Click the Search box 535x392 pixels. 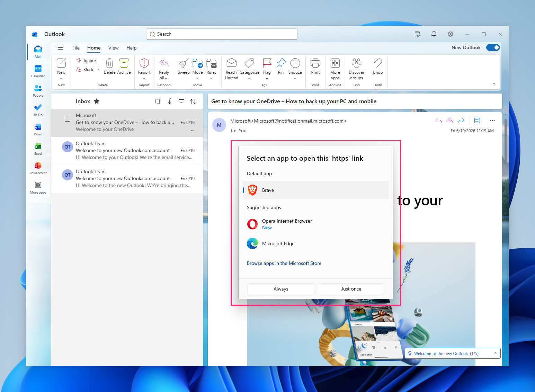click(222, 34)
